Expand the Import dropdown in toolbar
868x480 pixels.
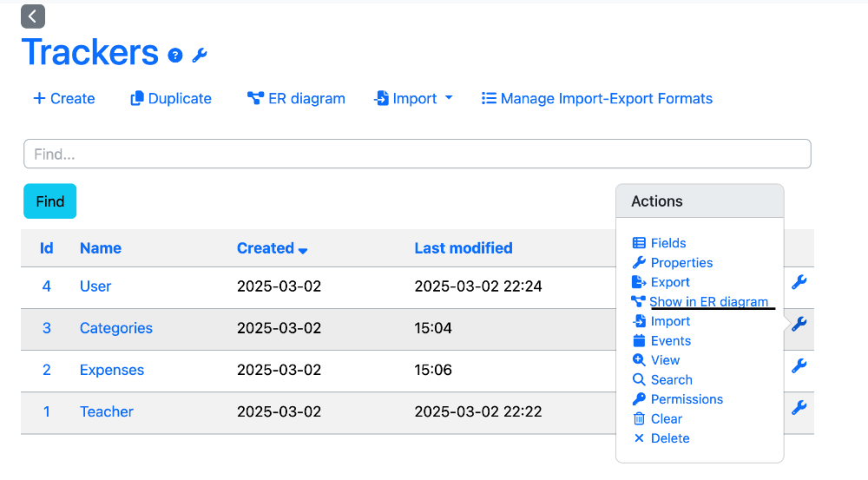click(413, 99)
